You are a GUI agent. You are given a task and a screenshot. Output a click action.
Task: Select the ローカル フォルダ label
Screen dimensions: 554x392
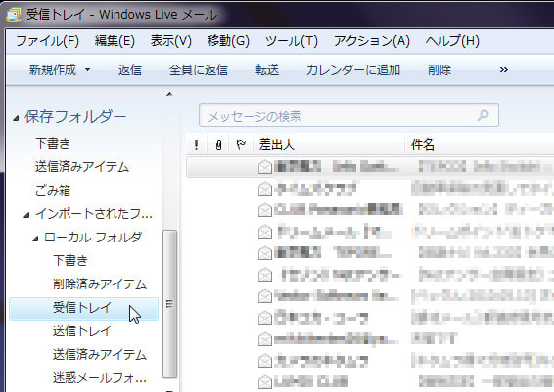coord(93,238)
